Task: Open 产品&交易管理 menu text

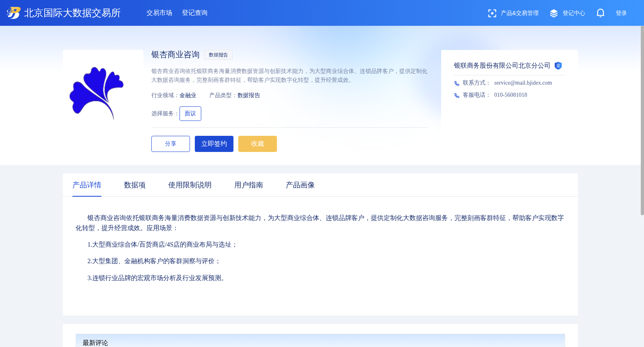Action: click(x=520, y=13)
